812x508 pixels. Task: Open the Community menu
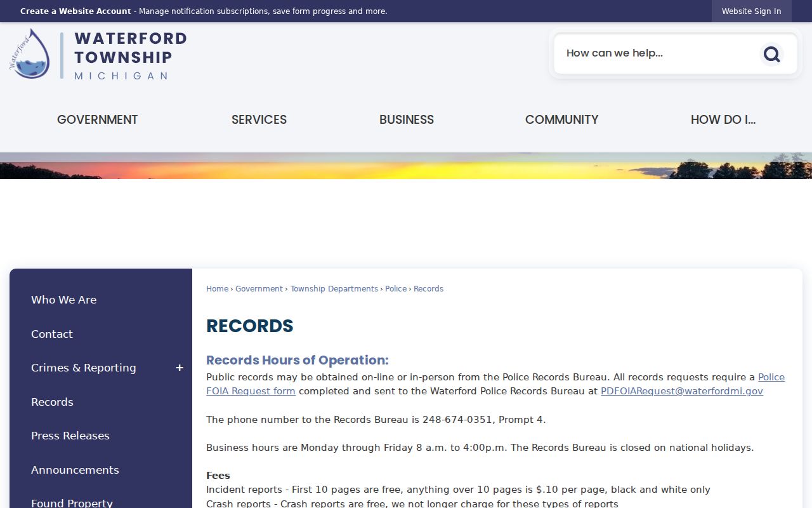[561, 119]
